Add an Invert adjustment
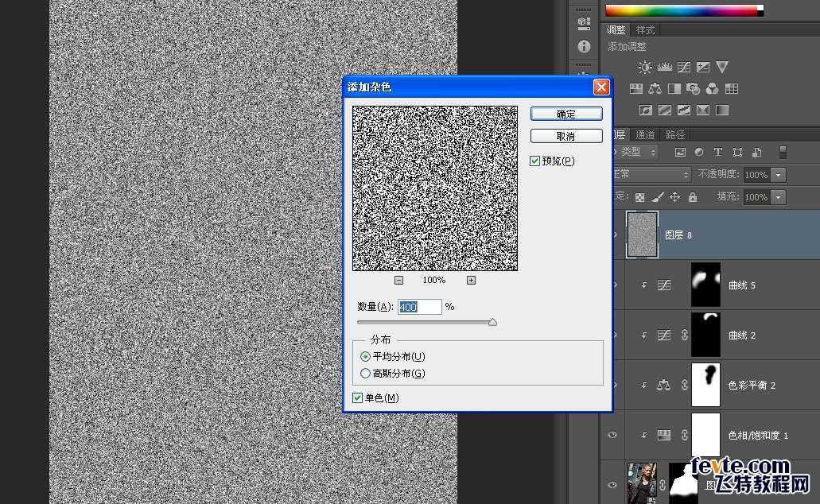Viewport: 820px width, 504px height. tap(646, 110)
